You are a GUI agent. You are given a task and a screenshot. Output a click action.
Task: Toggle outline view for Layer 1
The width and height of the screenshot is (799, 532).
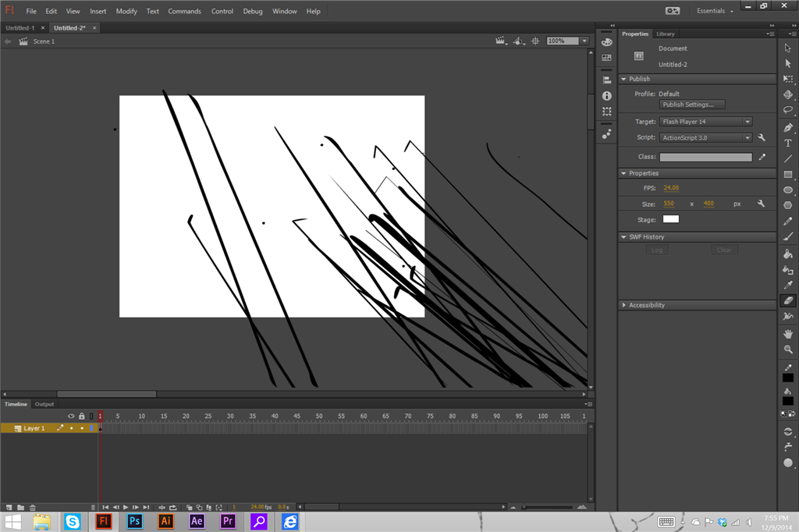tap(91, 428)
